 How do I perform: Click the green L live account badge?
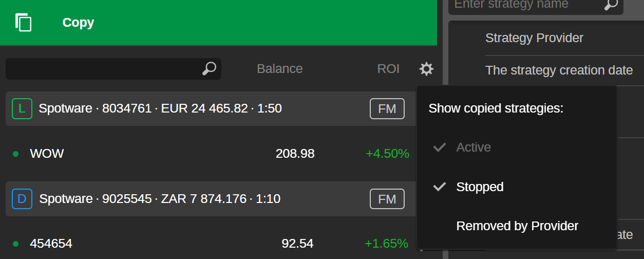[21, 108]
